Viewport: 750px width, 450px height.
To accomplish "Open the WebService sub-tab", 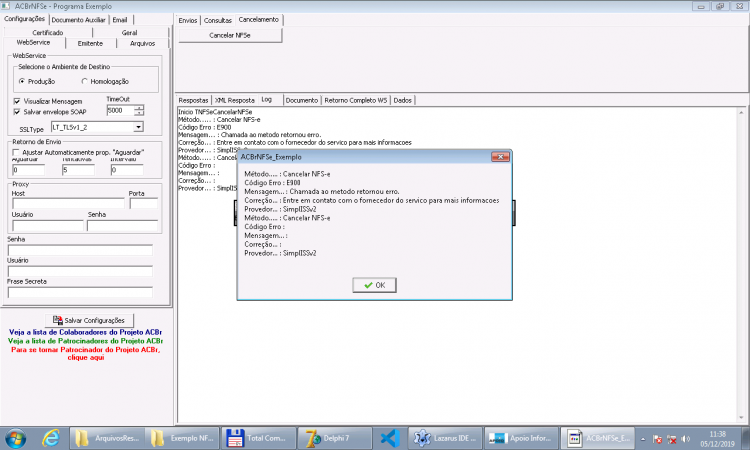I will pyautogui.click(x=33, y=42).
